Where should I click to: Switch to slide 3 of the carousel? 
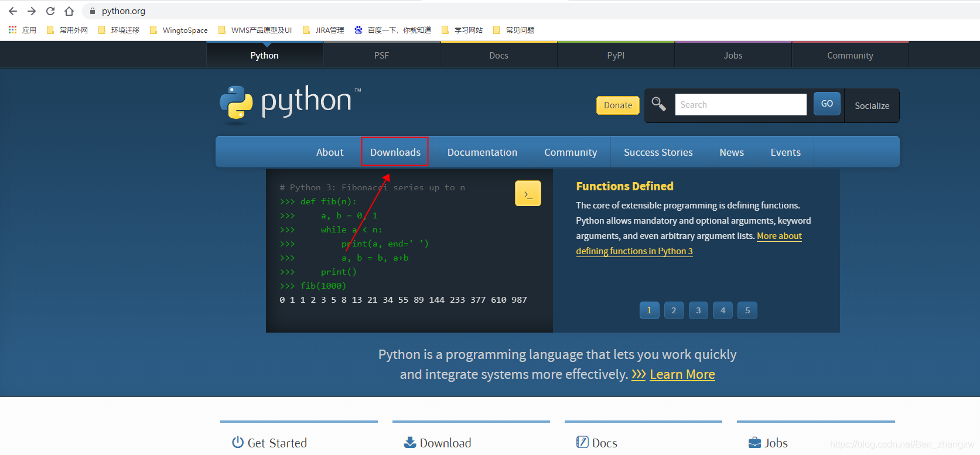[x=698, y=310]
